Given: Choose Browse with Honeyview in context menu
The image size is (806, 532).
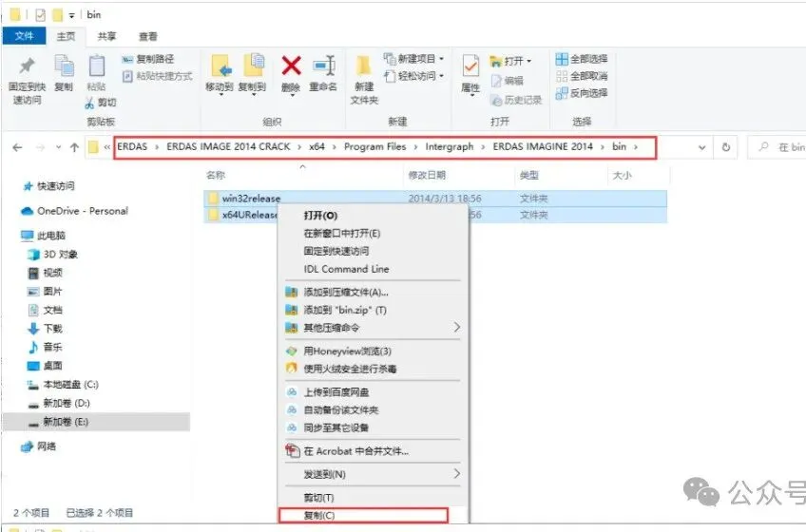Looking at the screenshot, I should point(373,351).
